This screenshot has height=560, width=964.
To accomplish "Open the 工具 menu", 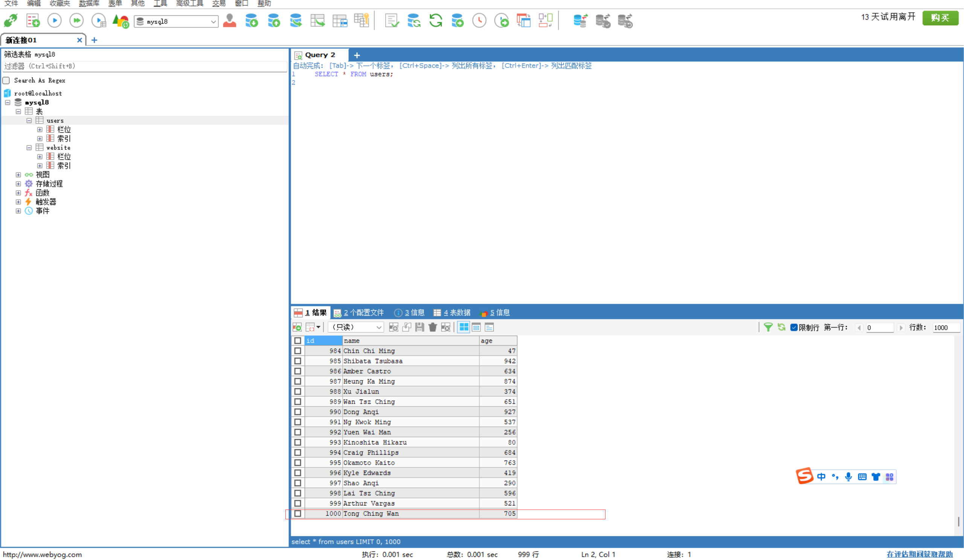I will (x=160, y=3).
